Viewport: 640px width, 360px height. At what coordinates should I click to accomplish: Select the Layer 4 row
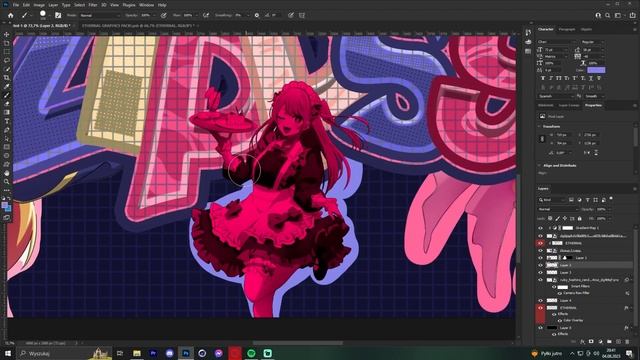point(585,300)
